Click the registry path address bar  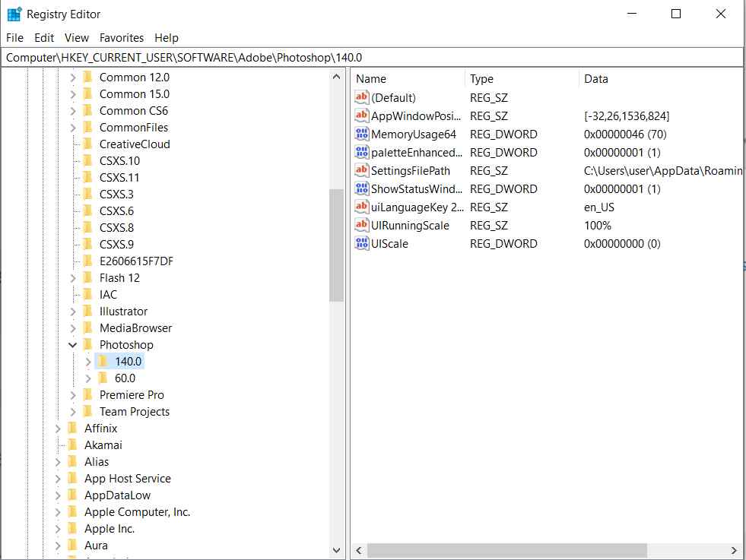pyautogui.click(x=372, y=58)
